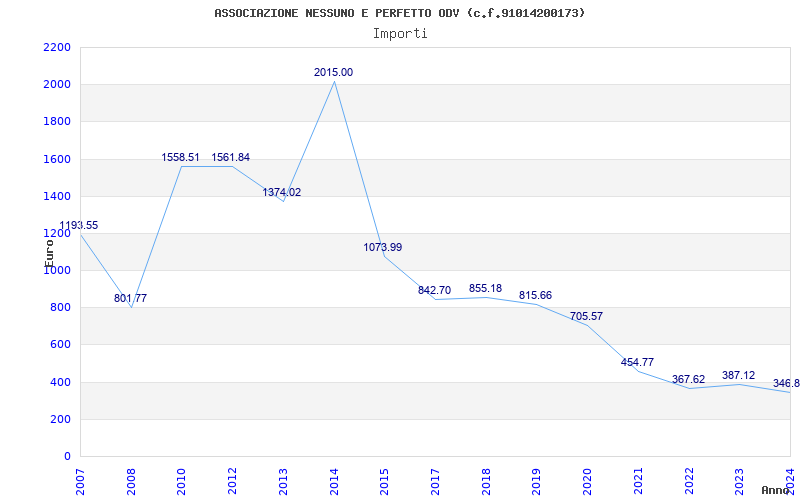Select the 2015.00 peak data label
The height and width of the screenshot is (500, 800).
pos(333,72)
